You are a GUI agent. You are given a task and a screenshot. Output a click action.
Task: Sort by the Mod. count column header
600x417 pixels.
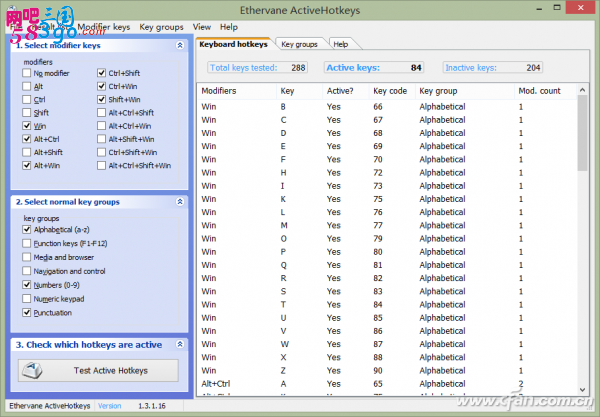(545, 91)
